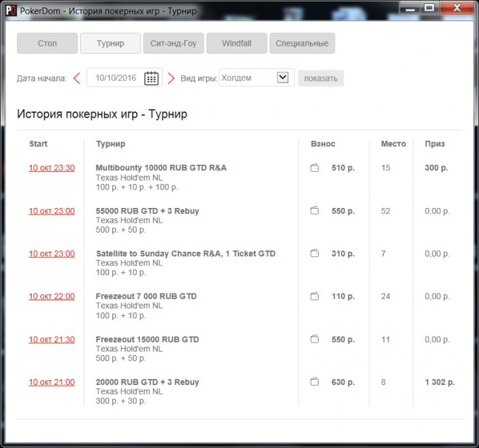Go to next date with right arrow
The image size is (479, 448).
coord(171,78)
